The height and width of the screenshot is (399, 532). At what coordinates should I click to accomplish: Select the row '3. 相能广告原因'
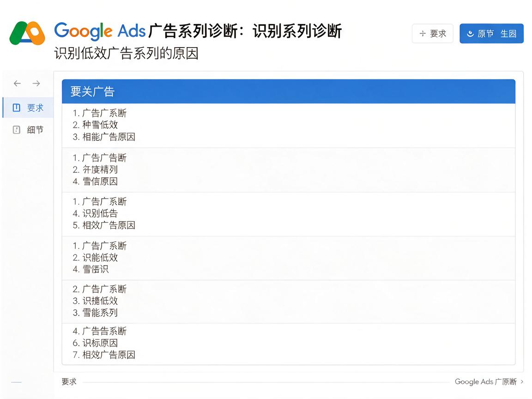coord(104,137)
